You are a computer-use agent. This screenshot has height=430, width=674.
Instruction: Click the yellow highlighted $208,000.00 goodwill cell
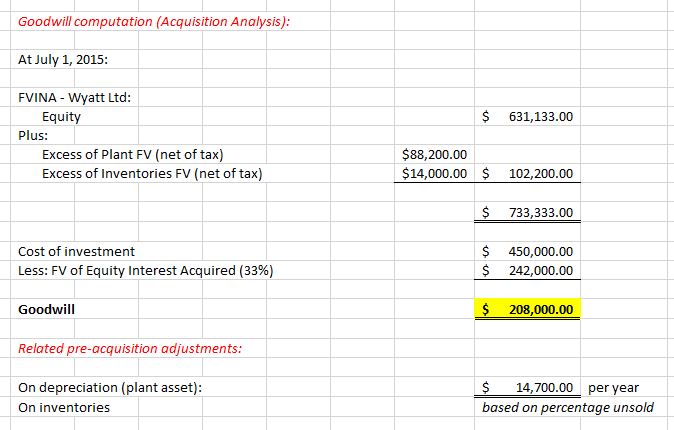pos(528,309)
